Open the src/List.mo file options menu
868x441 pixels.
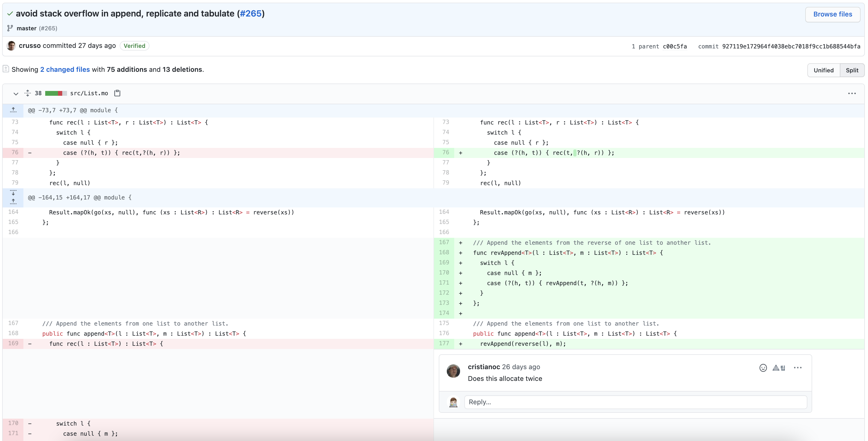852,93
